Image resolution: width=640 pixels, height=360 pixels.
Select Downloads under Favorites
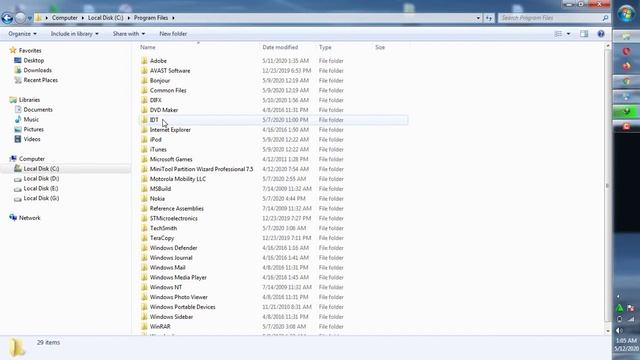point(38,70)
